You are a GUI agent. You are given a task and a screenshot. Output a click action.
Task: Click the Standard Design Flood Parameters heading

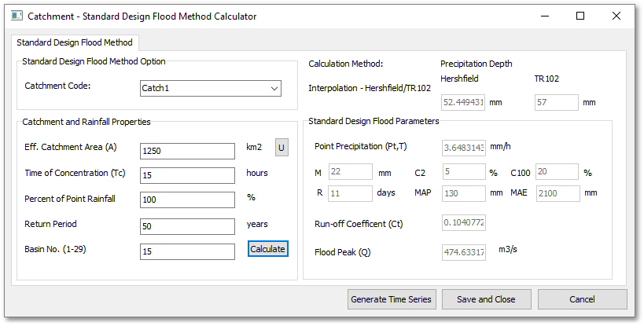click(x=374, y=122)
